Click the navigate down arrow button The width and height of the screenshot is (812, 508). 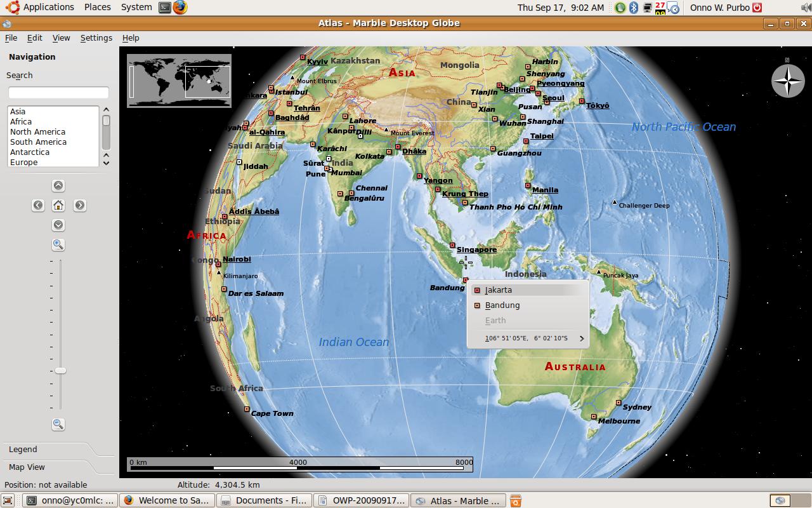(58, 225)
